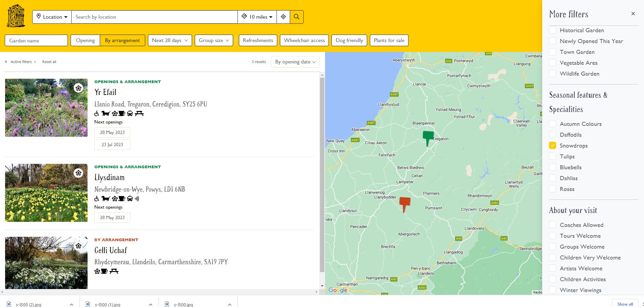Click the wheelchair access icon under Yr Efail
The width and height of the screenshot is (644, 307).
click(x=97, y=114)
